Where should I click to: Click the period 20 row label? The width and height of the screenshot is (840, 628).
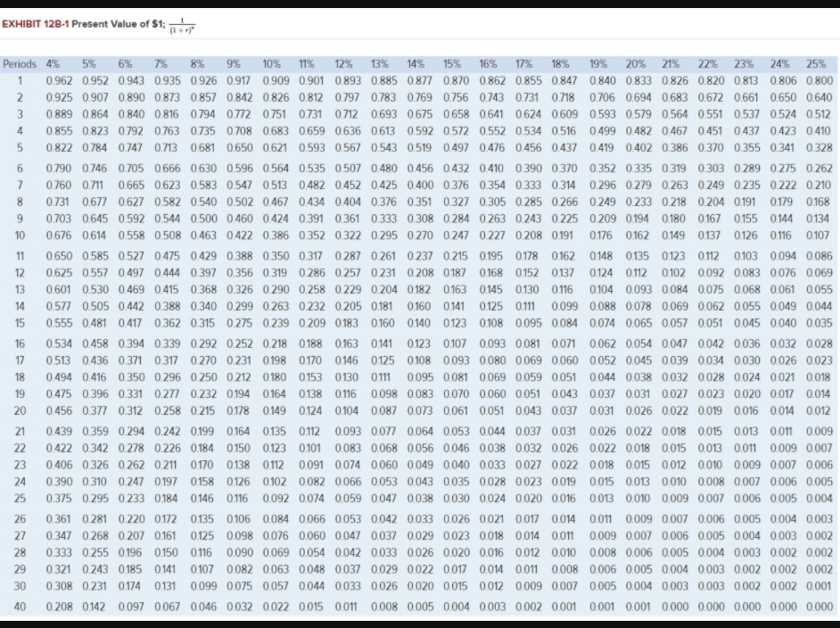(x=20, y=411)
